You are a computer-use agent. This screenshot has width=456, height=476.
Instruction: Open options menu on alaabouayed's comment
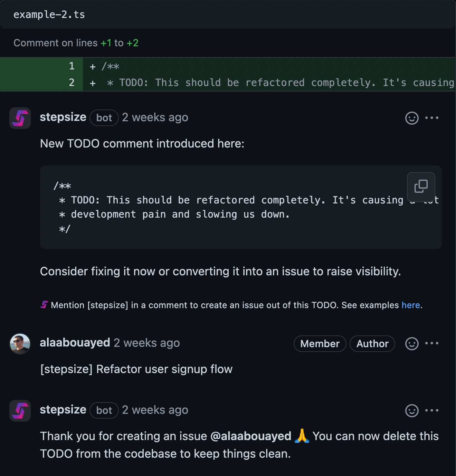[432, 343]
